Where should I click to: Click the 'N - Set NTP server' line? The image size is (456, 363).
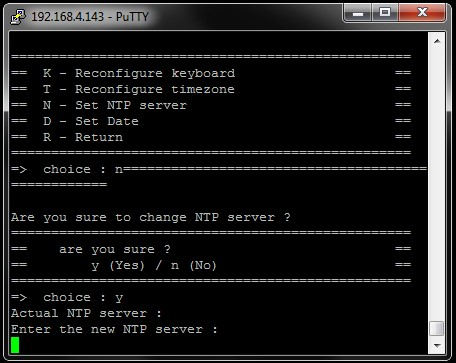point(115,105)
